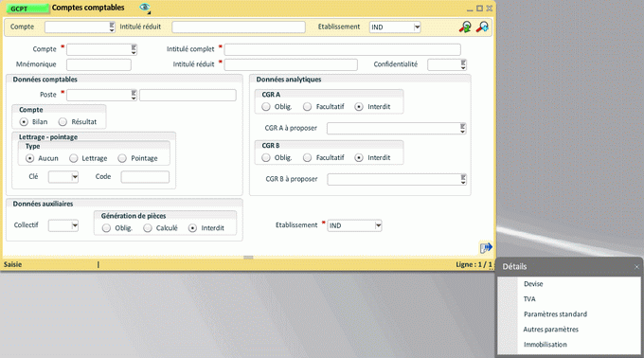
Task: Click the blue-plus magnifier search icon
Action: pyautogui.click(x=482, y=27)
